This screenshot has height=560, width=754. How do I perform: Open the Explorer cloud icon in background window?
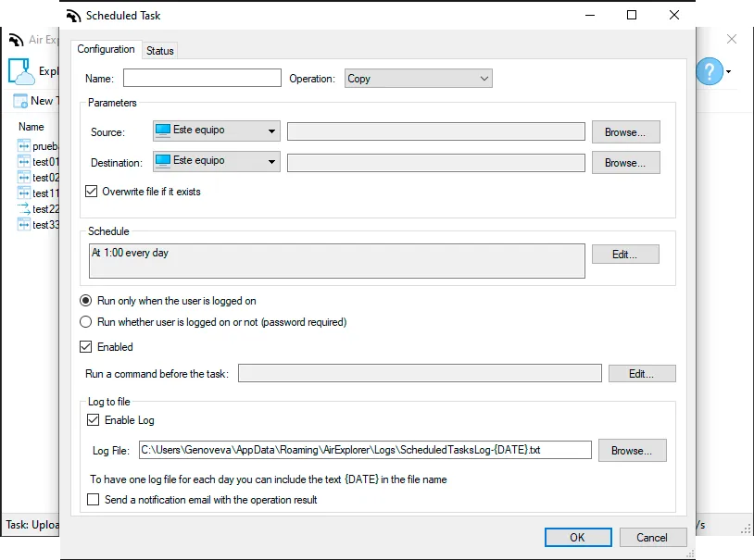point(21,71)
